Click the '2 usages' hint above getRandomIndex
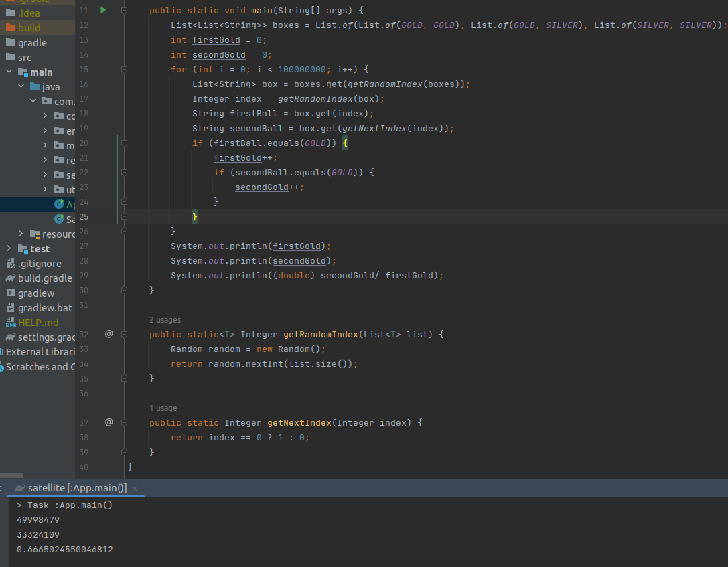728x567 pixels. pyautogui.click(x=165, y=320)
